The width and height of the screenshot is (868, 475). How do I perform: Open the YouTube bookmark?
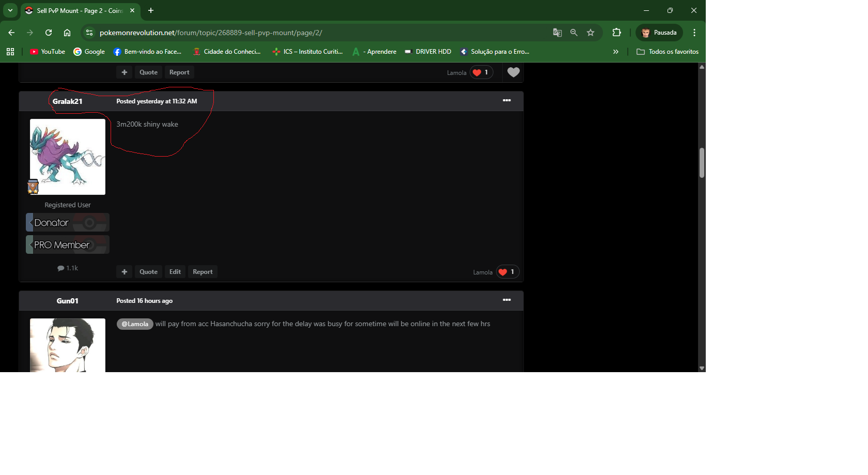48,52
